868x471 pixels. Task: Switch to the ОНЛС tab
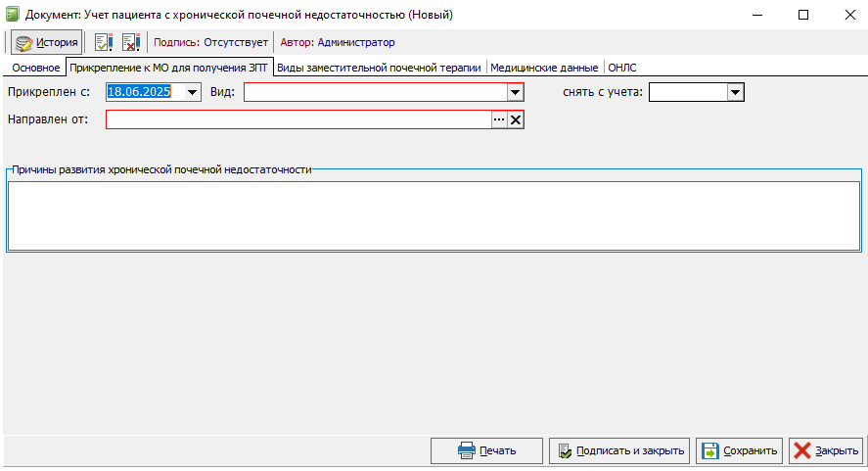pyautogui.click(x=622, y=68)
